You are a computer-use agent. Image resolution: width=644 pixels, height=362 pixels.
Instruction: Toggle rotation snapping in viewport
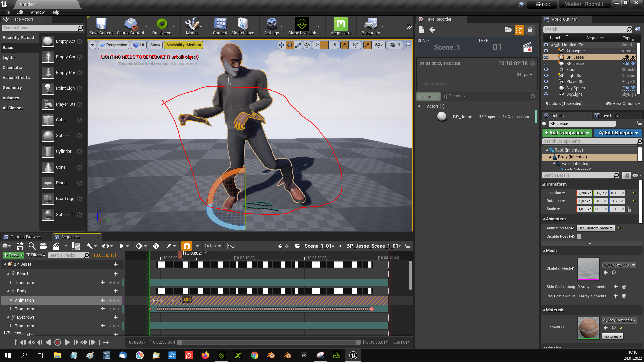click(345, 45)
